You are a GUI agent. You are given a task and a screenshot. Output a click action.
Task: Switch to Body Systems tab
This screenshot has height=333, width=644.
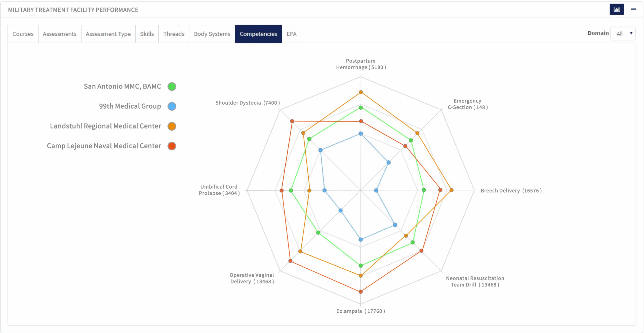212,34
